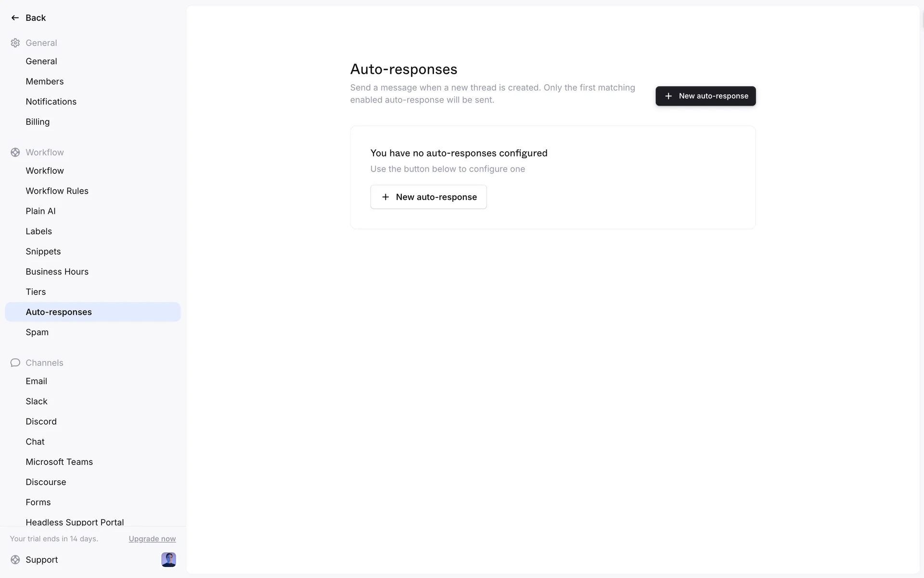The image size is (924, 578).
Task: Click plus icon in outlined New auto-response button
Action: pyautogui.click(x=385, y=197)
